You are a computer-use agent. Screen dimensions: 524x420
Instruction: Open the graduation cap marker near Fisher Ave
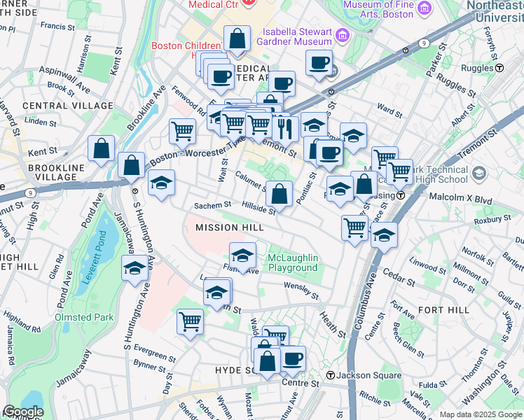click(x=242, y=255)
